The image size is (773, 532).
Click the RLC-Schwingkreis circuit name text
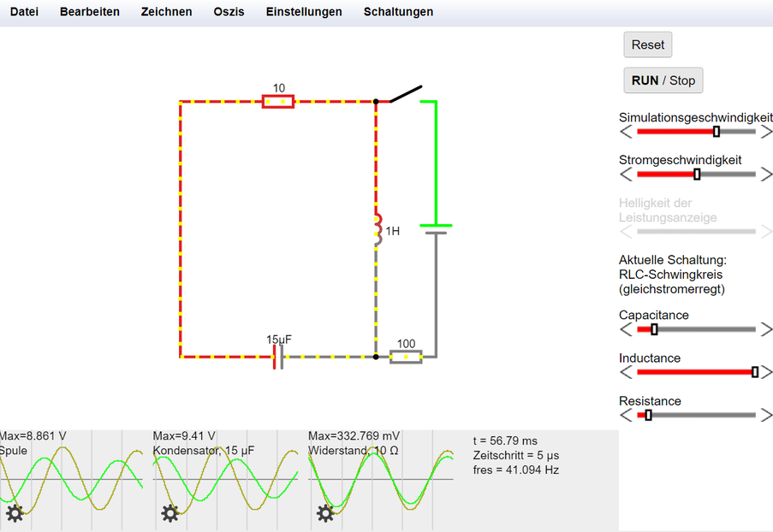tap(670, 275)
